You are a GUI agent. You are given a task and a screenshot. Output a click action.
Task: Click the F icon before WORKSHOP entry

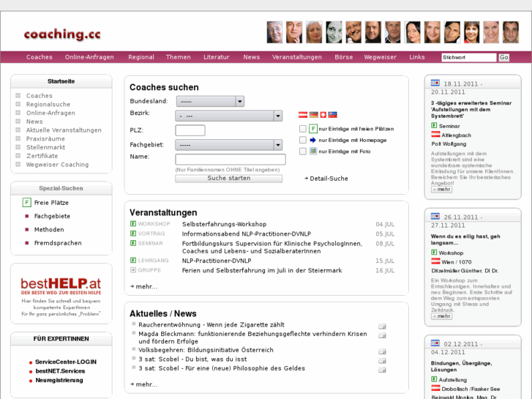tap(133, 224)
